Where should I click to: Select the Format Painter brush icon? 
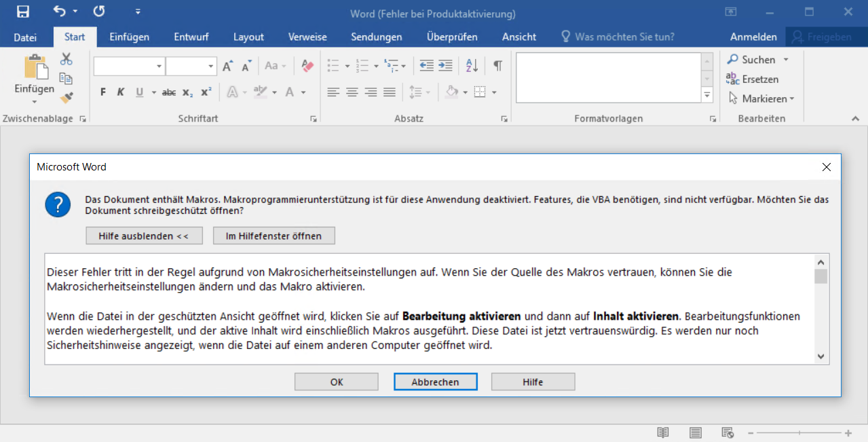(66, 98)
